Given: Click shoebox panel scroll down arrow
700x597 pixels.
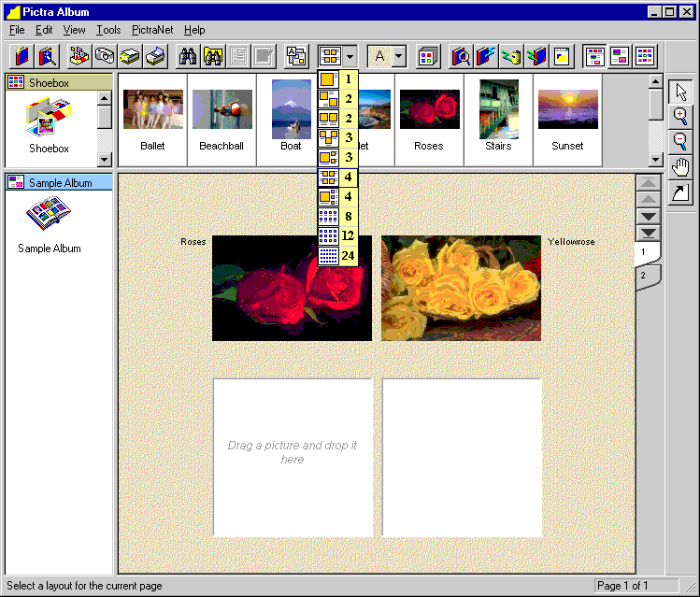Looking at the screenshot, I should coord(104,159).
